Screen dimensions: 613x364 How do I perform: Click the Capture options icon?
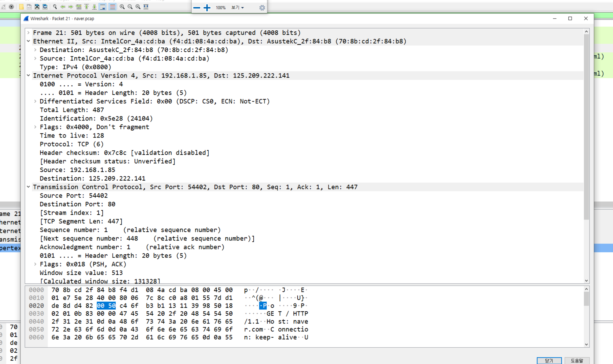pyautogui.click(x=11, y=7)
